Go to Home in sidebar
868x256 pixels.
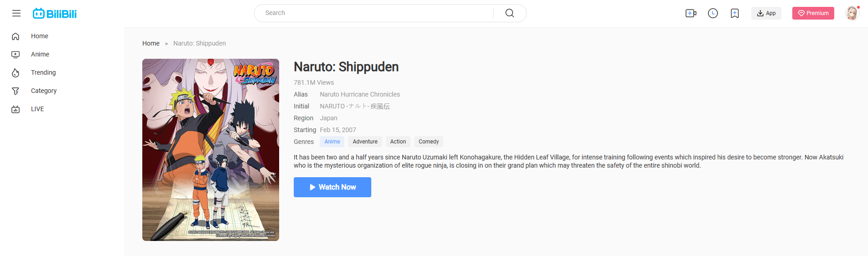pos(39,36)
